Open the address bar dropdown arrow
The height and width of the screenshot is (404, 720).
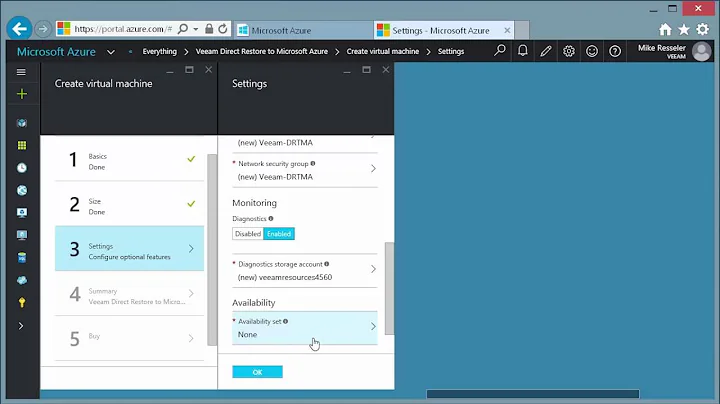[x=196, y=29]
